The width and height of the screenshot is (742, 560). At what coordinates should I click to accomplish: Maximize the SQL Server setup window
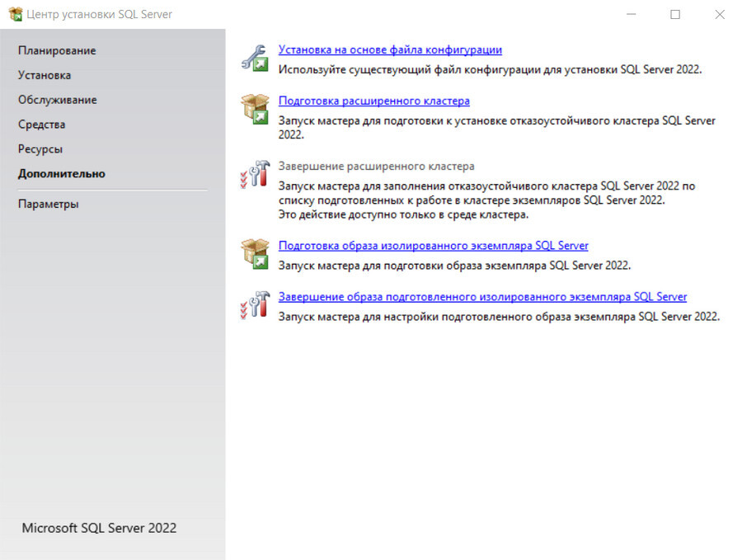click(x=675, y=14)
